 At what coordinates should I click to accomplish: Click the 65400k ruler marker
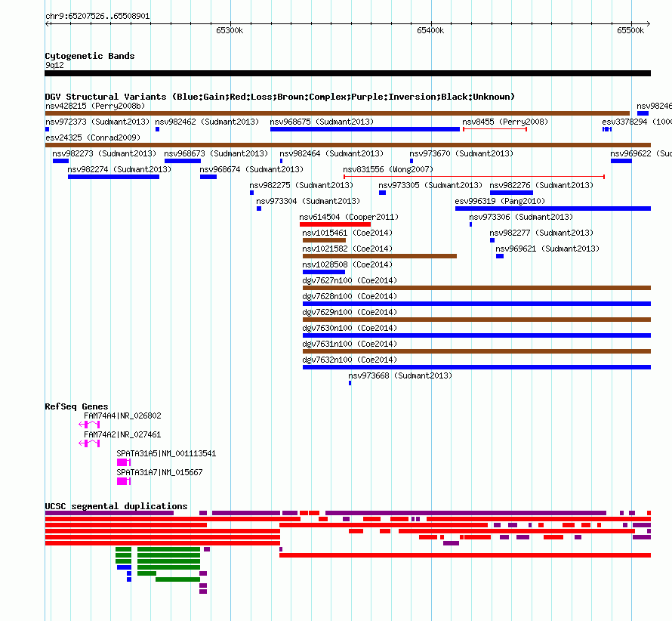[430, 30]
